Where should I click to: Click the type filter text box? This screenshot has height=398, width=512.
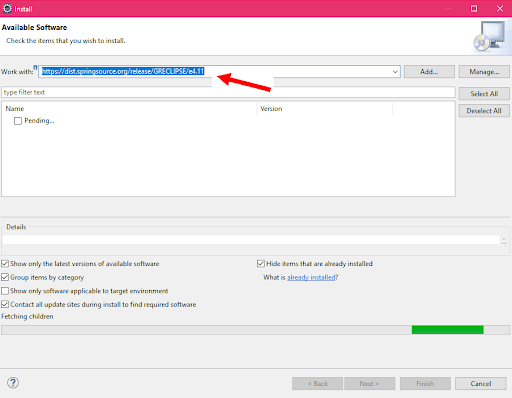pyautogui.click(x=228, y=92)
